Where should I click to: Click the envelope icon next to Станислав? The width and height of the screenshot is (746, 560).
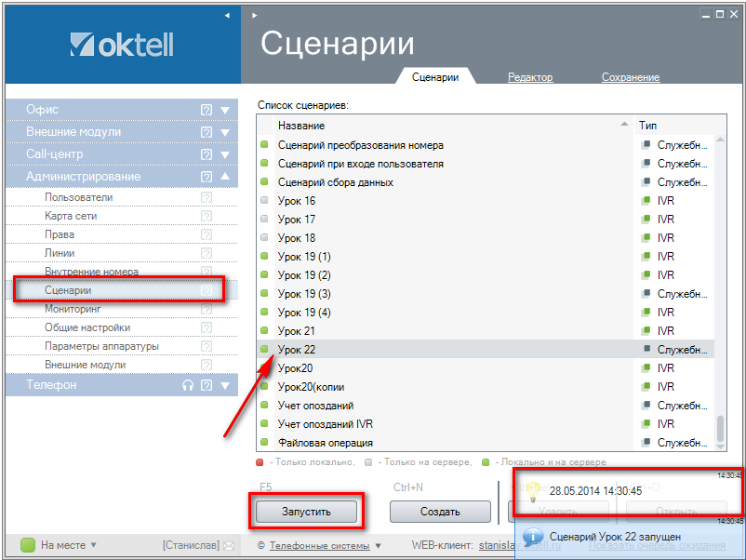[x=229, y=545]
